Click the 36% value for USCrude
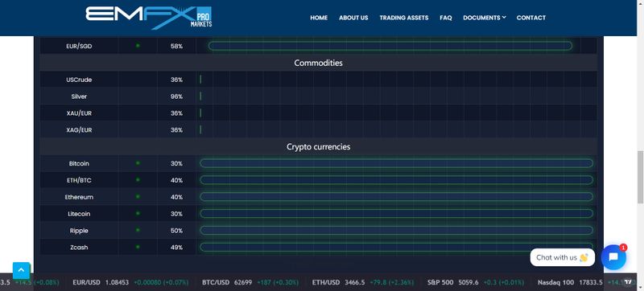Viewport: 644px width, 291px height. [176, 80]
